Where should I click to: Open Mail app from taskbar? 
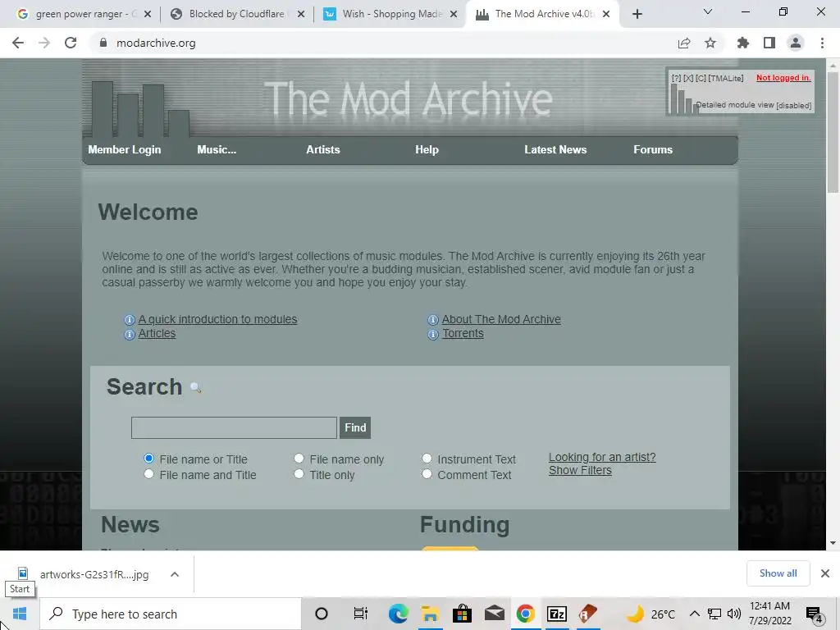(494, 613)
